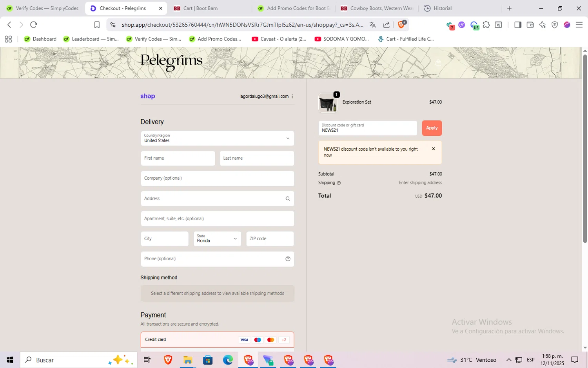Open Microsoft Store from the taskbar
This screenshot has width=588, height=368.
(208, 360)
